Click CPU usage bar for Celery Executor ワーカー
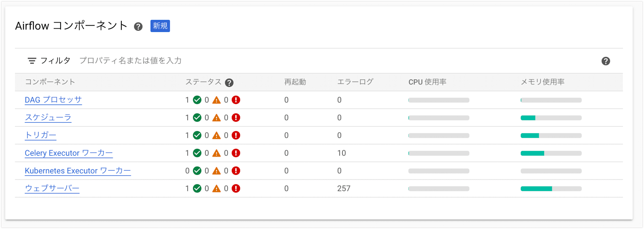This screenshot has width=644, height=229. [x=439, y=153]
